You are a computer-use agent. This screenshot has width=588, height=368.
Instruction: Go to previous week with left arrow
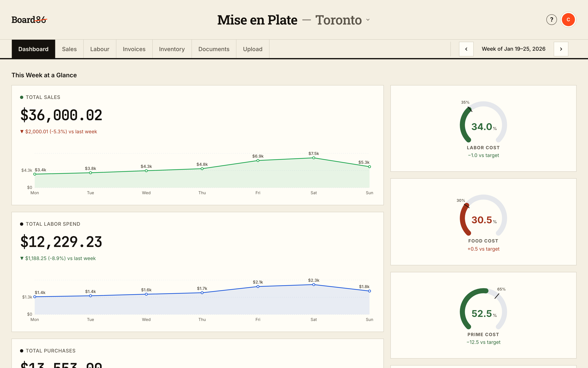pyautogui.click(x=466, y=49)
